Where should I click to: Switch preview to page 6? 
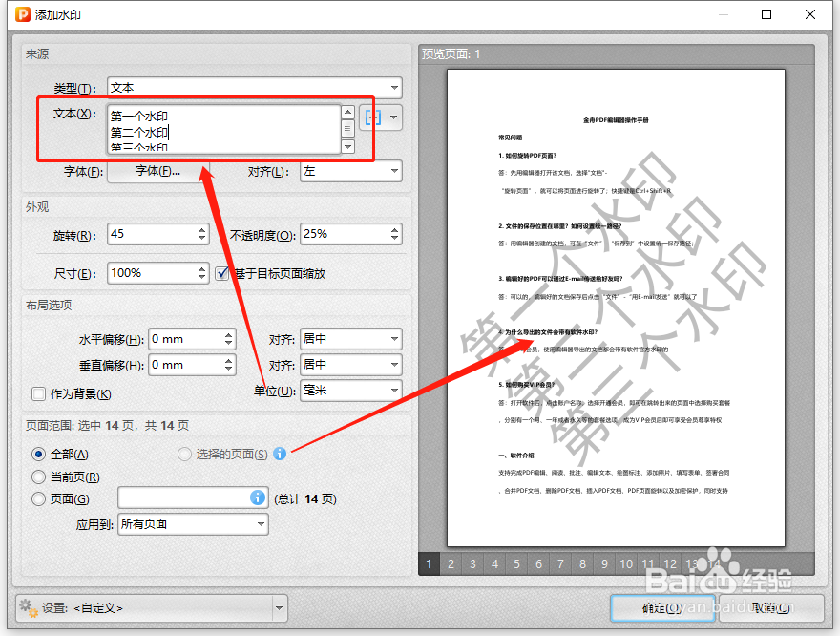539,563
